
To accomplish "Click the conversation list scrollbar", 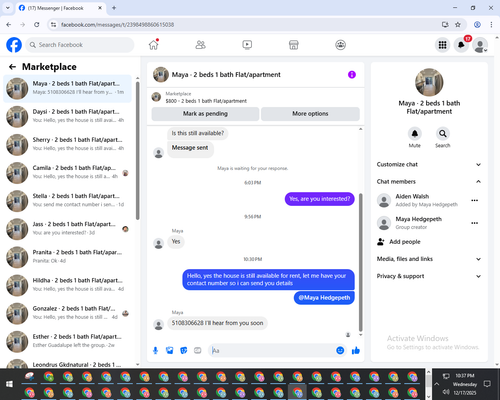I will 137,150.
